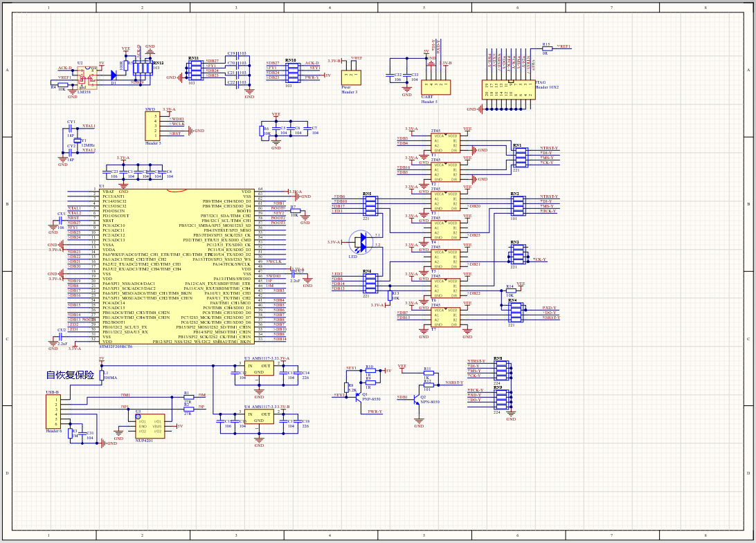Select resistor R15 near VREF1

[x=547, y=48]
